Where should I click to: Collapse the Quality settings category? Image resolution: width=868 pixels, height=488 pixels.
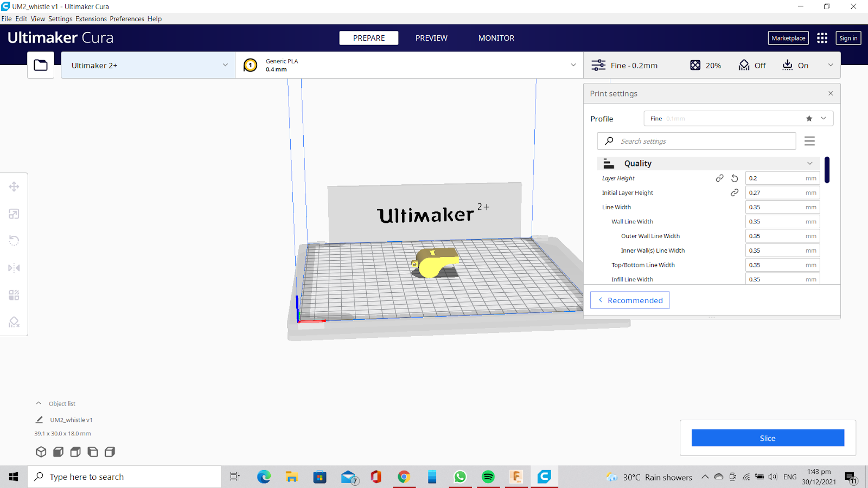click(709, 163)
